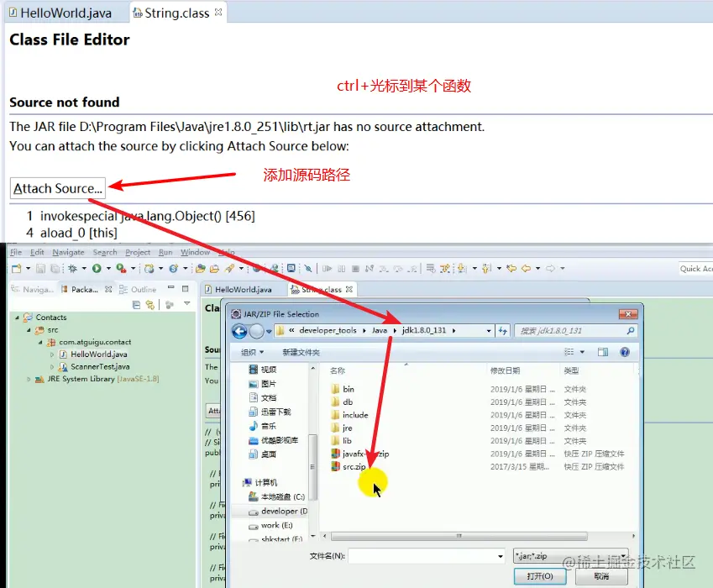Toggle Link with Editor in Package Explorer
This screenshot has width=713, height=588.
(x=149, y=305)
